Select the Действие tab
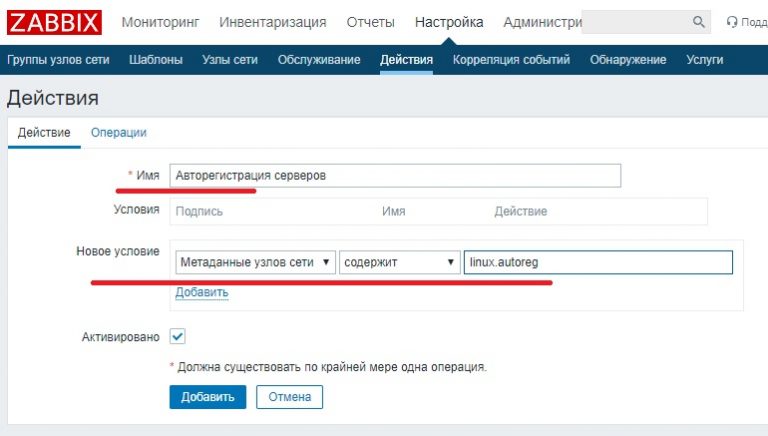The width and height of the screenshot is (768, 436). click(x=44, y=132)
